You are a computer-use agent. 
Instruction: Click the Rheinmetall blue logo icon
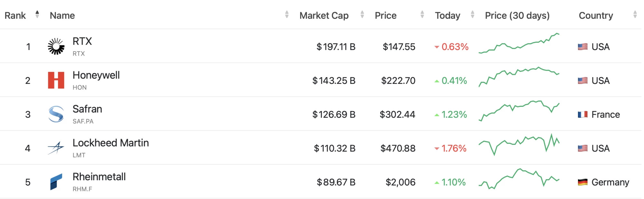(56, 182)
